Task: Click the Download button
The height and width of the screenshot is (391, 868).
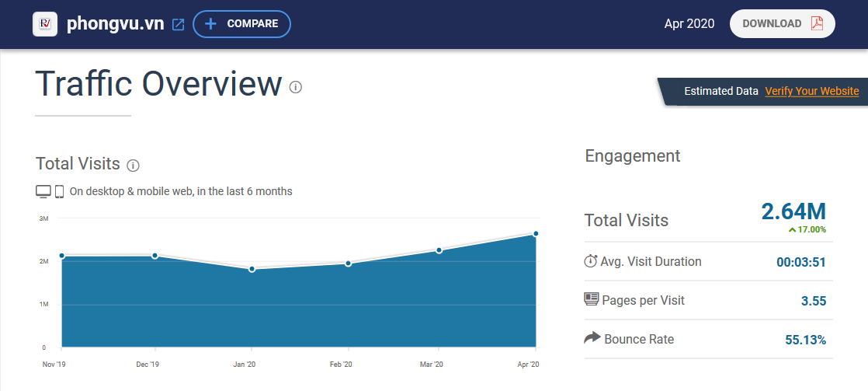Action: click(x=781, y=24)
